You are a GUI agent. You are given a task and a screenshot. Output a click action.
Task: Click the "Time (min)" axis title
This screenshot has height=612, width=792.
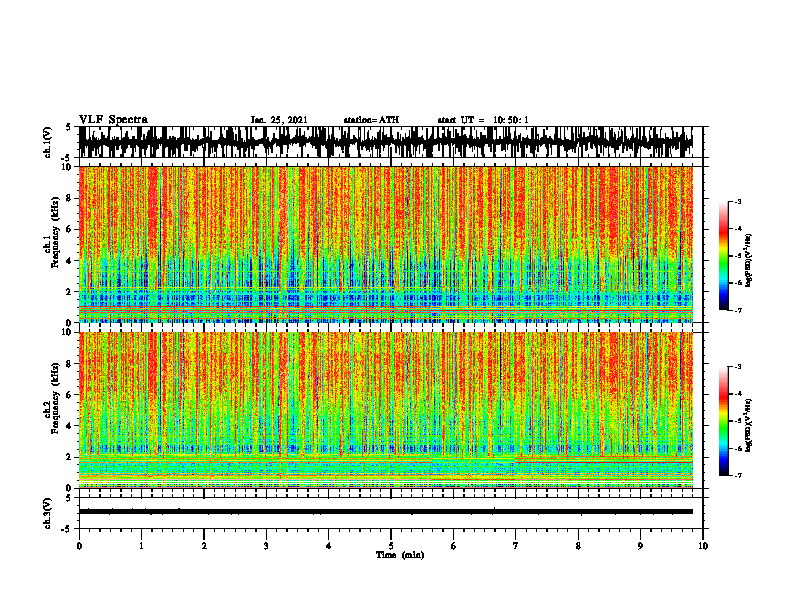400,555
